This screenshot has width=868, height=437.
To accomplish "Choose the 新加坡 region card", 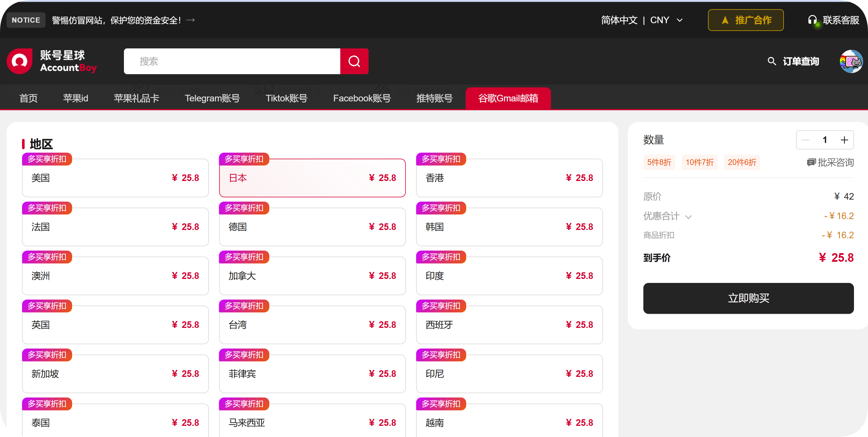I will pyautogui.click(x=115, y=373).
